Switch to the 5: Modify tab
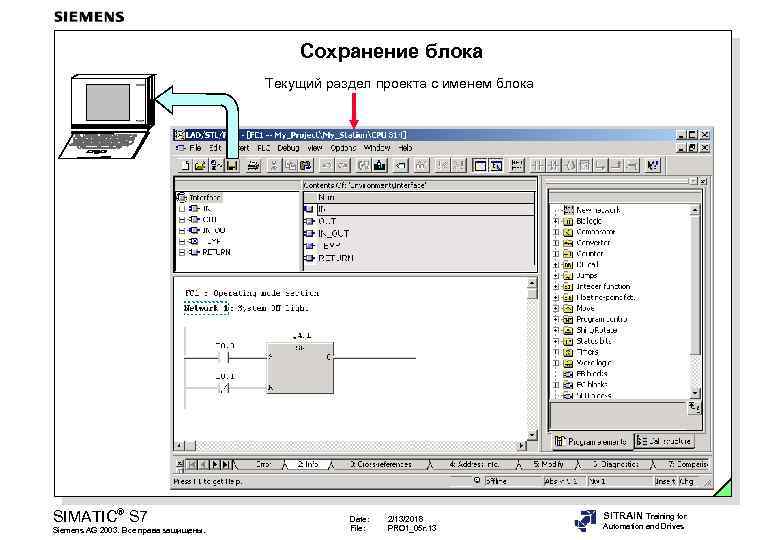780x540 pixels. [x=548, y=464]
